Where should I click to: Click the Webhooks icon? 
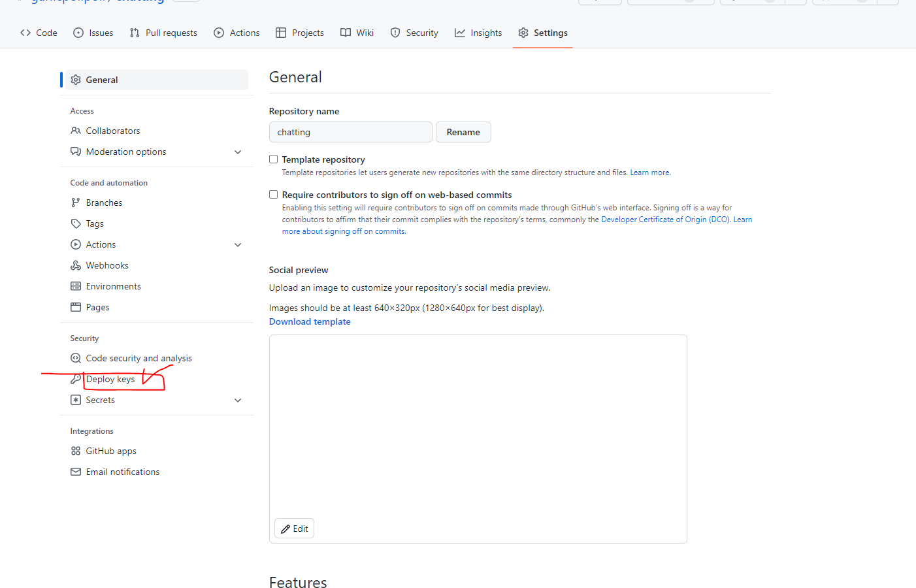[76, 265]
